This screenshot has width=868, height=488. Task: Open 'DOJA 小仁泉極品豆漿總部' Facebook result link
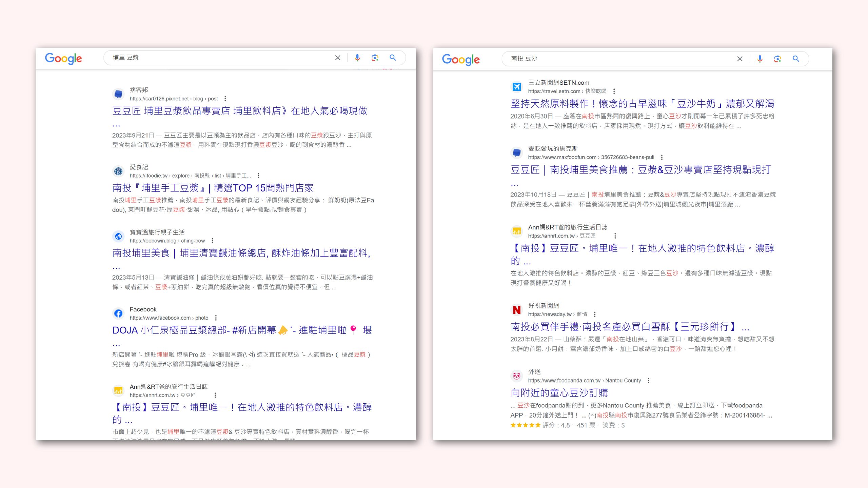tap(242, 330)
